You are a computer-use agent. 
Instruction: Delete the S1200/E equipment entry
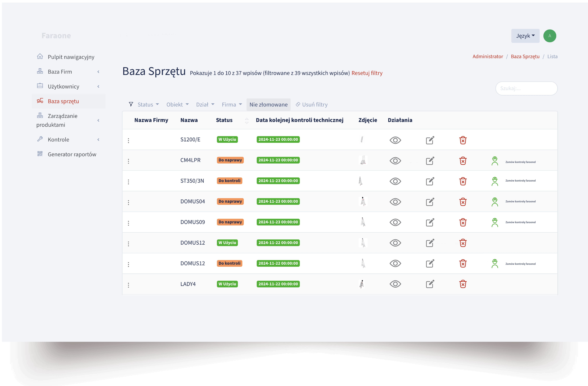tap(463, 140)
